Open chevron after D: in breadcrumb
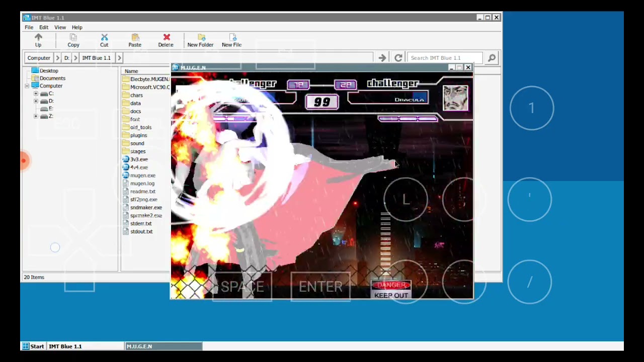The image size is (644, 362). coord(75,58)
